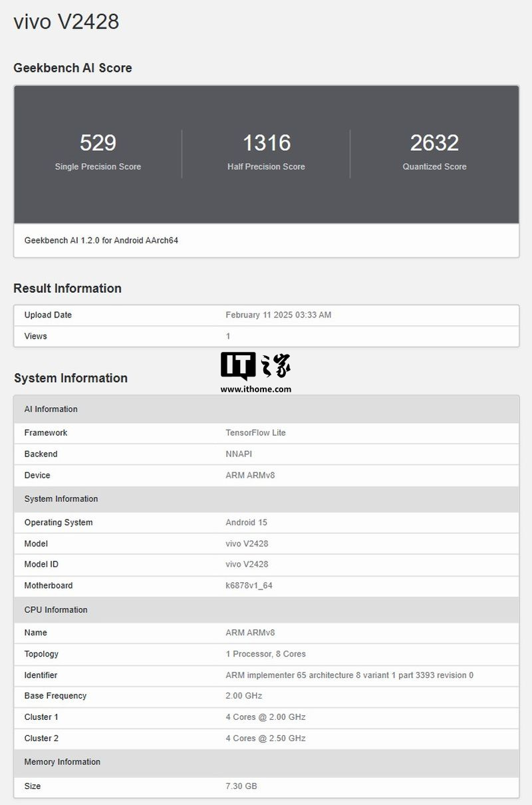Viewport: 532px width, 805px height.
Task: Click the Android 15 operating system value
Action: click(x=246, y=522)
